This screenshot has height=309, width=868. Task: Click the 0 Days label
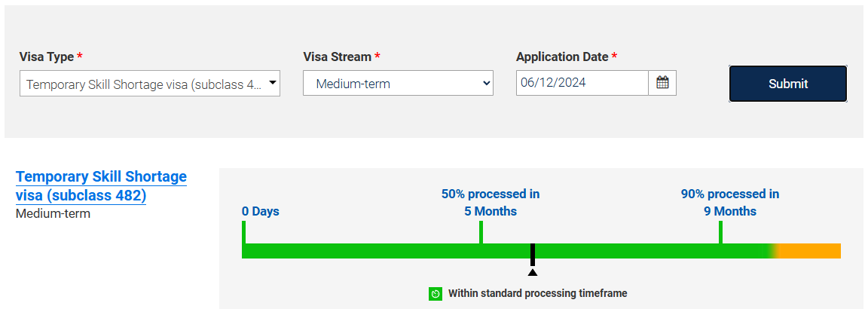(x=261, y=211)
